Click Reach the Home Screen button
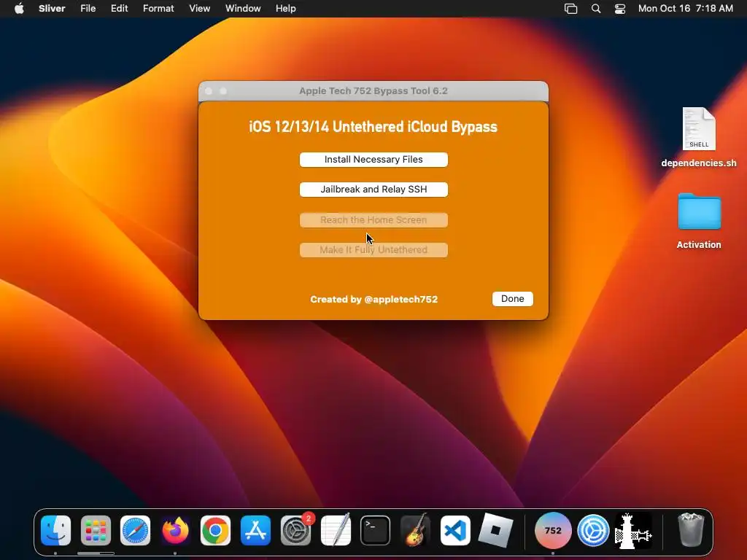This screenshot has width=747, height=560. (373, 220)
